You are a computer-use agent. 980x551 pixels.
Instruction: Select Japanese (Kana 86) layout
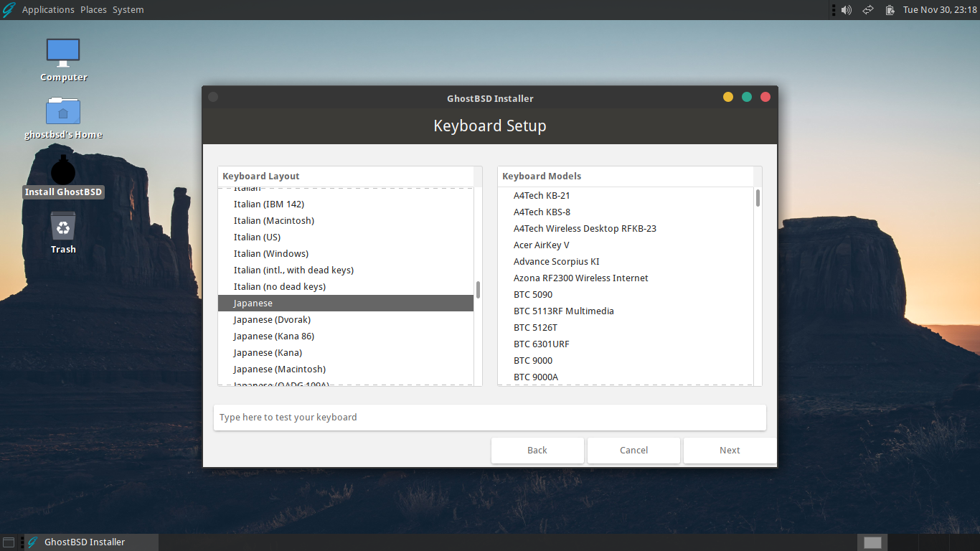click(x=346, y=336)
